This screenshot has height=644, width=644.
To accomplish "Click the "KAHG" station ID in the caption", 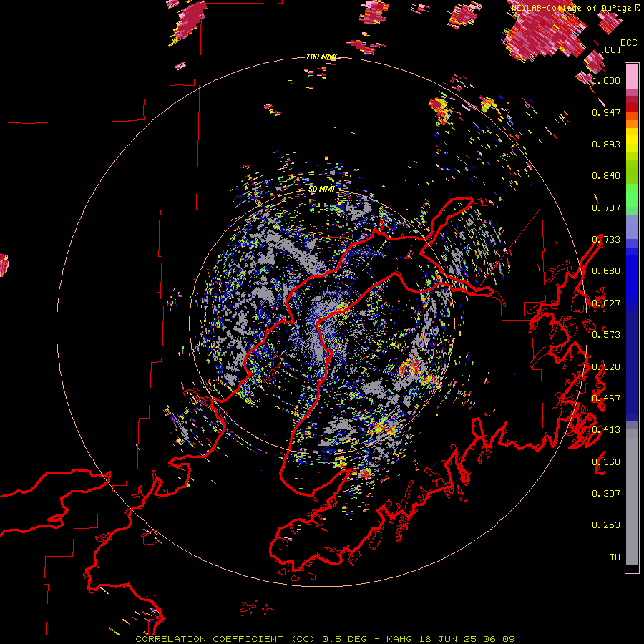I will 399,639.
